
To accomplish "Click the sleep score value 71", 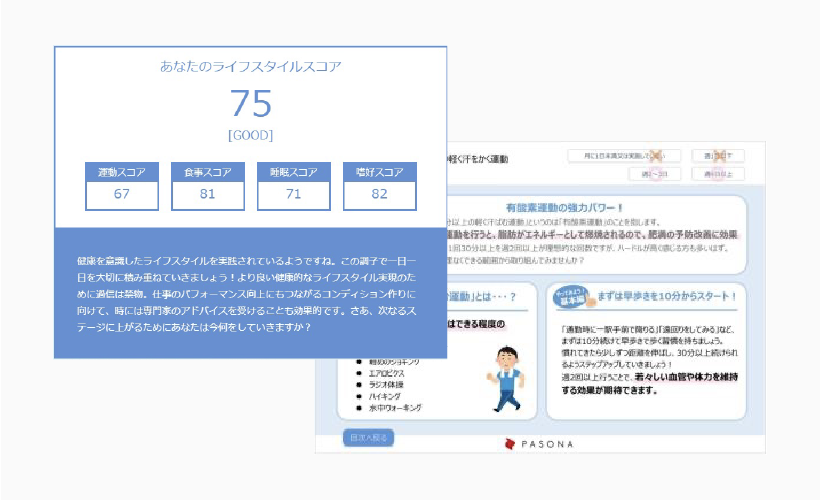I will click(293, 194).
